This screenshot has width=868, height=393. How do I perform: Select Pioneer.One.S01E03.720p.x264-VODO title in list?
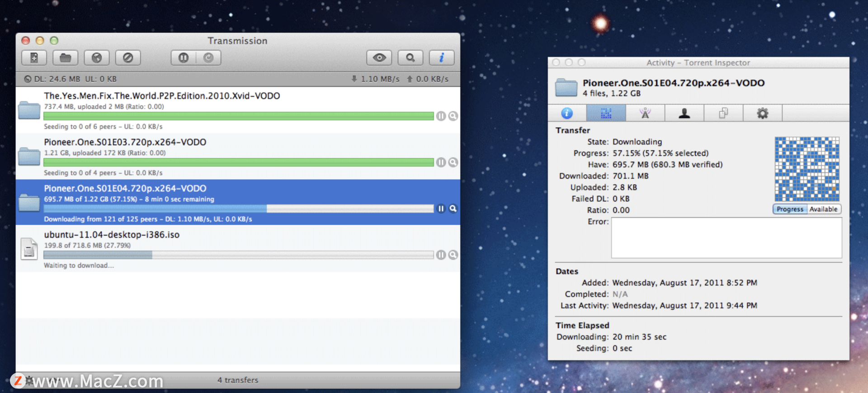(125, 142)
